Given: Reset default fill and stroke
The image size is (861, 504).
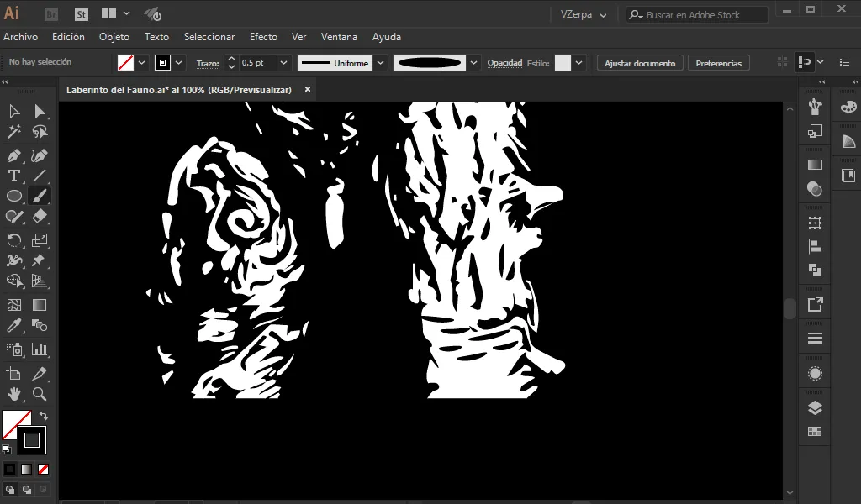Looking at the screenshot, I should coord(7,449).
